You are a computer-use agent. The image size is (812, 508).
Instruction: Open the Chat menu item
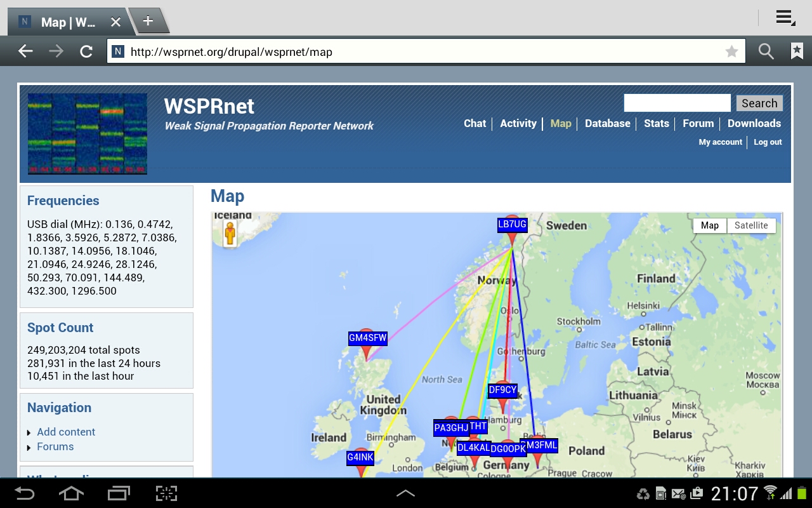click(x=475, y=123)
